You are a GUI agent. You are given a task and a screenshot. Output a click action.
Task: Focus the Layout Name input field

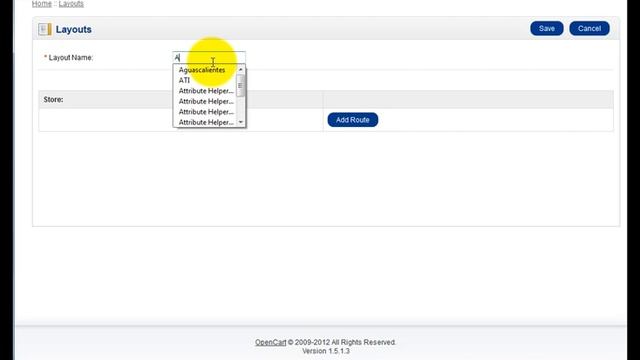click(x=209, y=57)
